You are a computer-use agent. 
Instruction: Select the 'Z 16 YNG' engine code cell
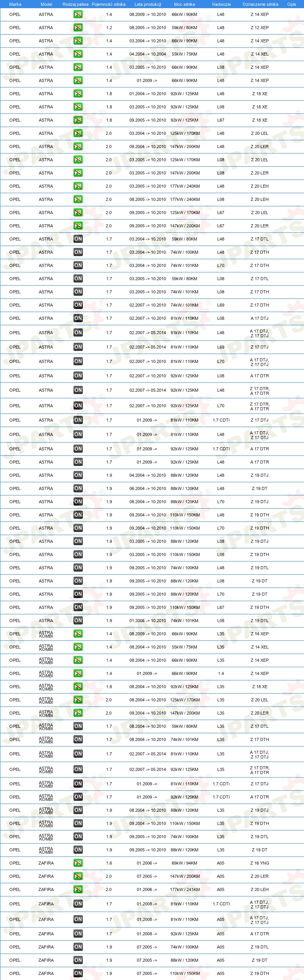(x=260, y=863)
